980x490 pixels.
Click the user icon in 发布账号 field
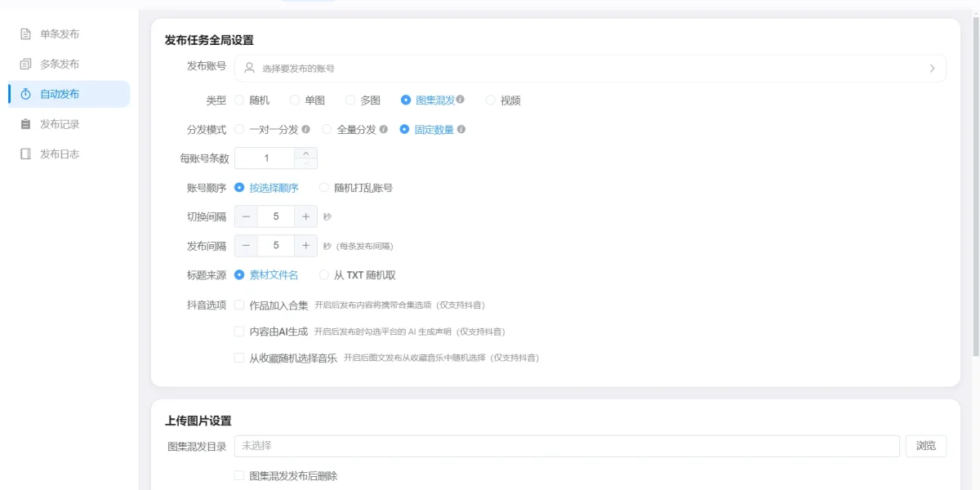click(252, 69)
